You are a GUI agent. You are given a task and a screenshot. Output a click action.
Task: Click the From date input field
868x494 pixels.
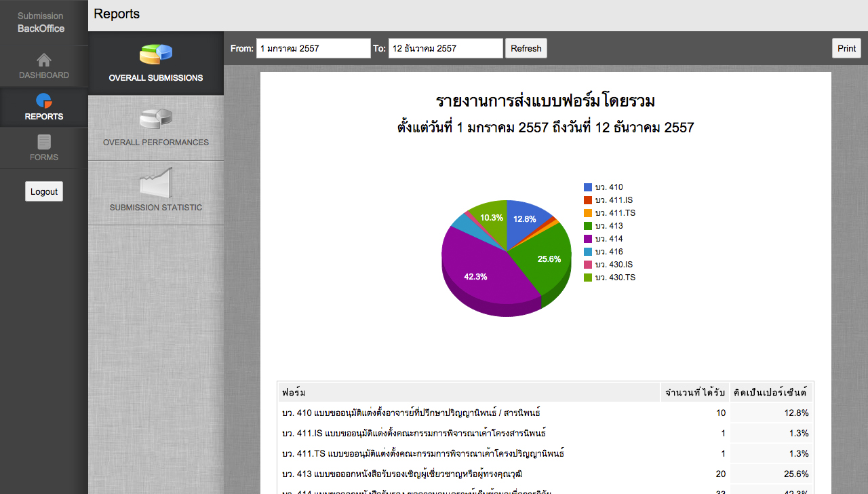click(x=313, y=48)
